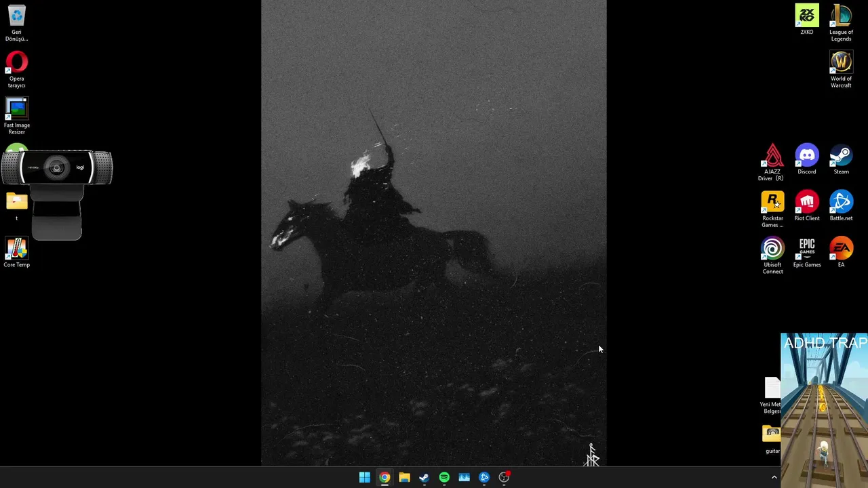Launch Ubisoft Connect from desktop
This screenshot has width=868, height=488.
tap(772, 256)
